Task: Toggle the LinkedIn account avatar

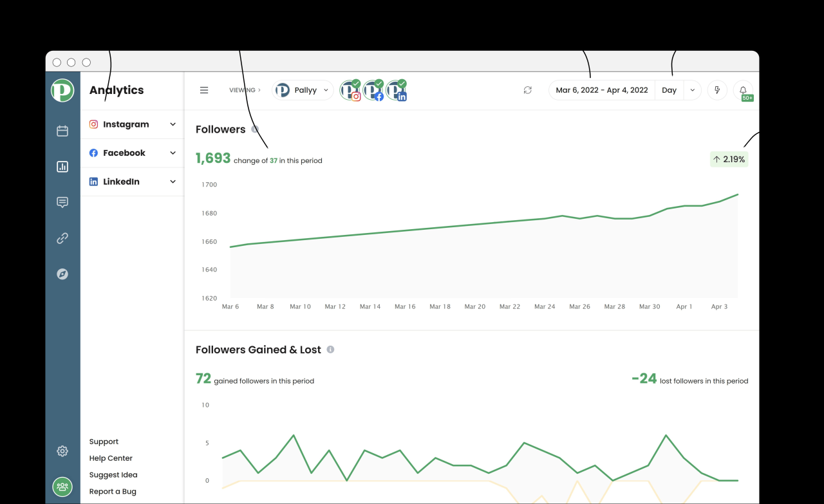Action: coord(397,90)
